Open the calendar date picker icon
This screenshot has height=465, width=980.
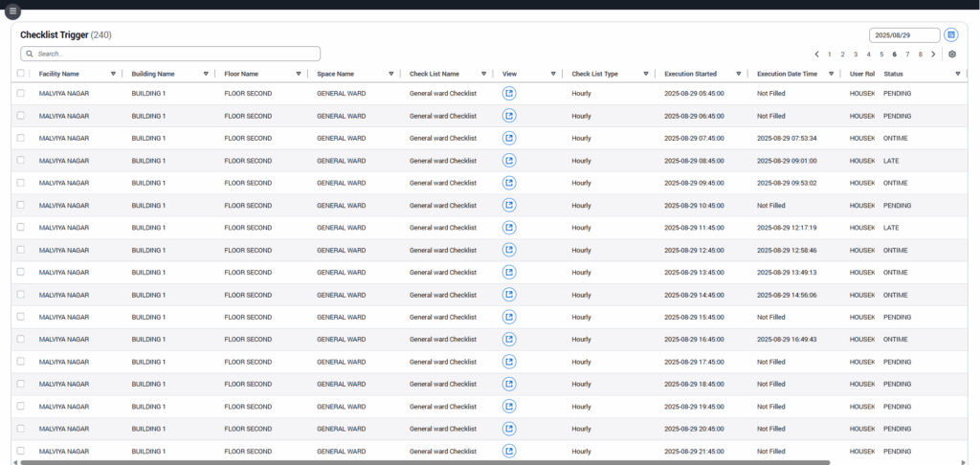pyautogui.click(x=950, y=35)
